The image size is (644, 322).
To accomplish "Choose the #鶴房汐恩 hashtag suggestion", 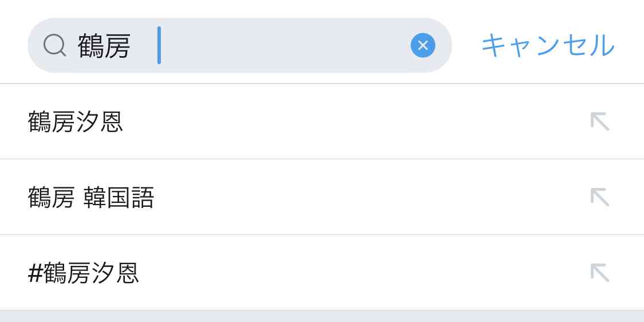I will click(x=84, y=273).
